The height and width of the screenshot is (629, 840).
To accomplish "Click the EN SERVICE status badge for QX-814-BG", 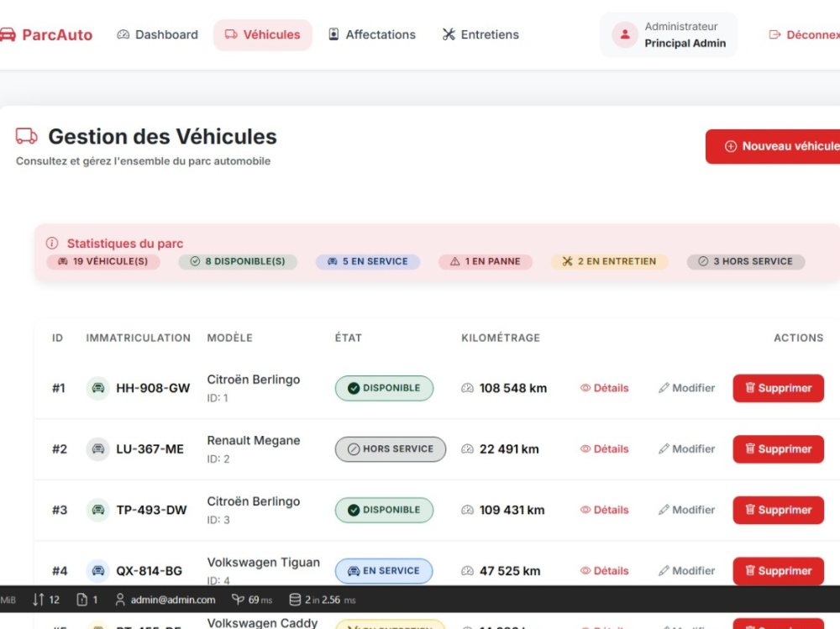I will [x=384, y=570].
